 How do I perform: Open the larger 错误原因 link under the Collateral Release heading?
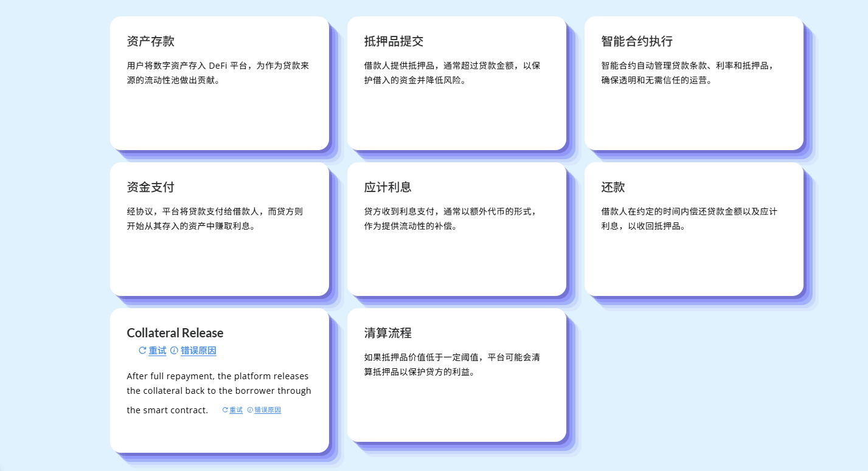198,351
